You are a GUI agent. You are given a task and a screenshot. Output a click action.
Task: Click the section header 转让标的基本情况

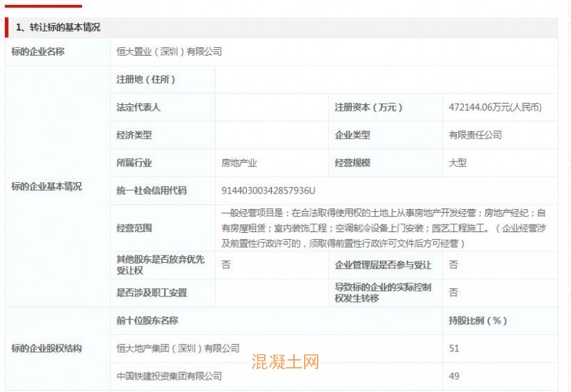[58, 28]
